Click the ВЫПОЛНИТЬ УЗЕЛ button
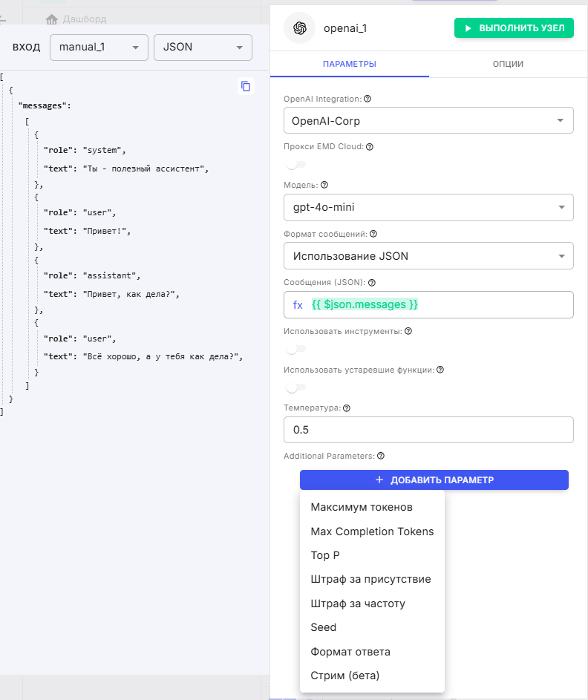This screenshot has height=700, width=588. tap(514, 27)
